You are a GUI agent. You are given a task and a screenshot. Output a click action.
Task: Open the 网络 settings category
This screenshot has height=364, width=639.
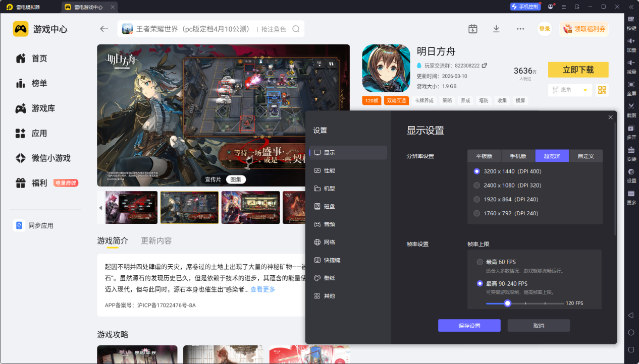coord(348,242)
